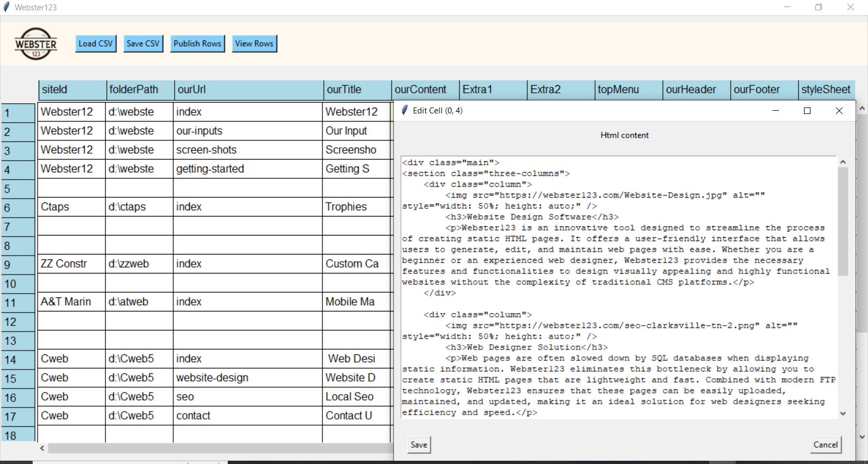Click the getting-started url cell
Image resolution: width=868 pixels, height=464 pixels.
point(247,169)
